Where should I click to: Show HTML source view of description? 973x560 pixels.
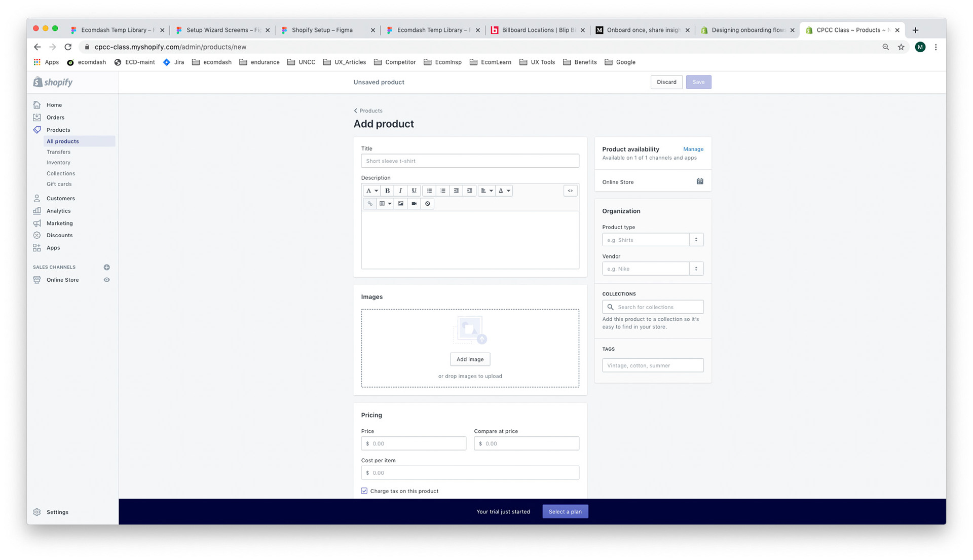coord(570,191)
